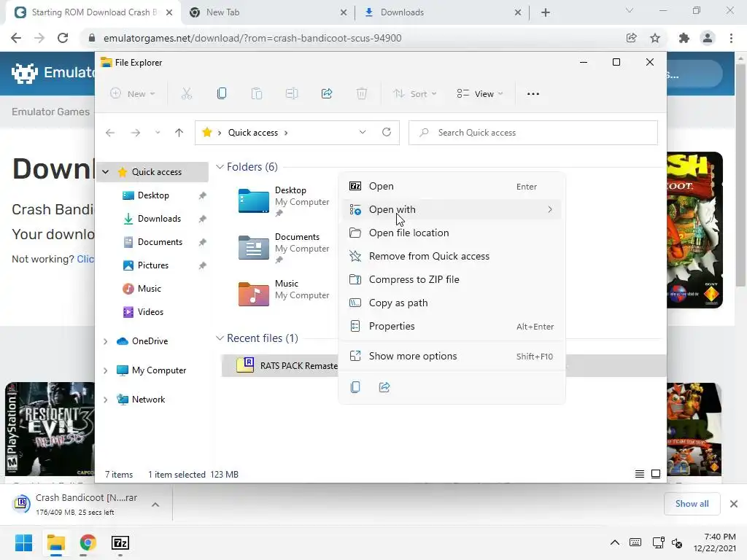
Task: Select Copy as path
Action: click(x=452, y=303)
